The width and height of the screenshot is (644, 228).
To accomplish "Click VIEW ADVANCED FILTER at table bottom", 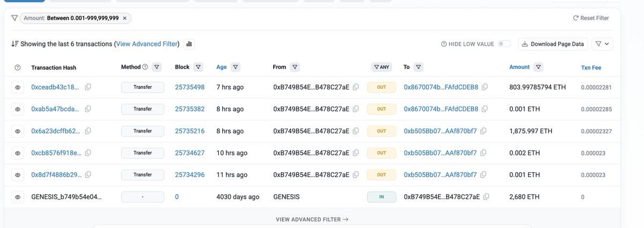I will (x=312, y=219).
